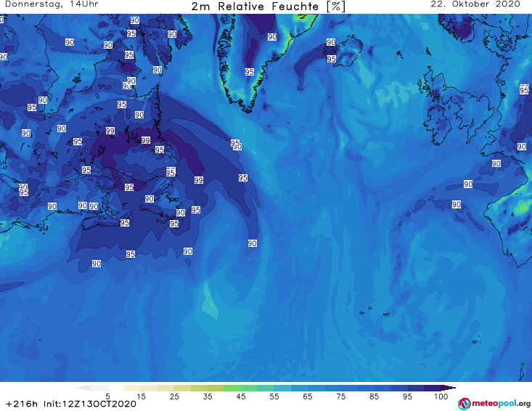532x411 pixels.
Task: Click the meteopool.org logo
Action: click(494, 404)
